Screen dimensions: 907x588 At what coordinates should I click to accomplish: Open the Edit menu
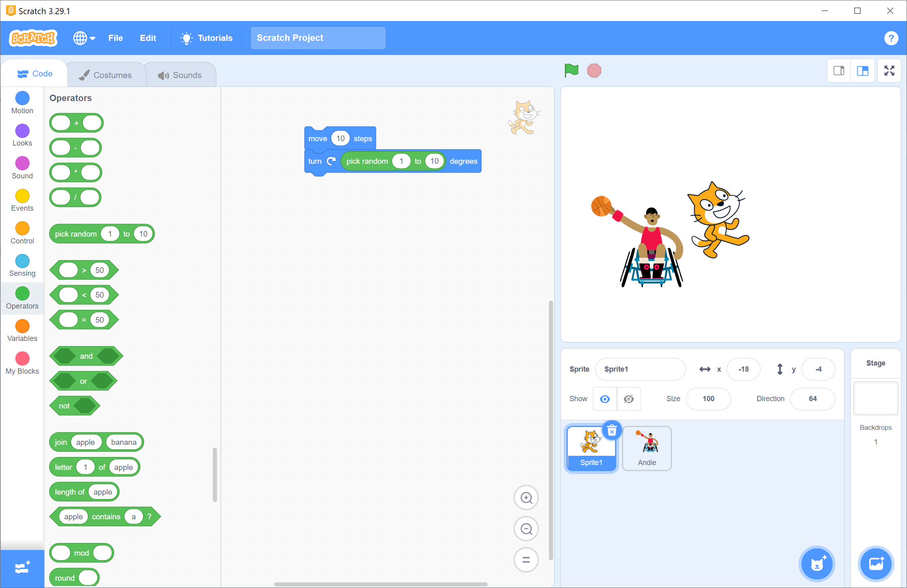(x=148, y=38)
